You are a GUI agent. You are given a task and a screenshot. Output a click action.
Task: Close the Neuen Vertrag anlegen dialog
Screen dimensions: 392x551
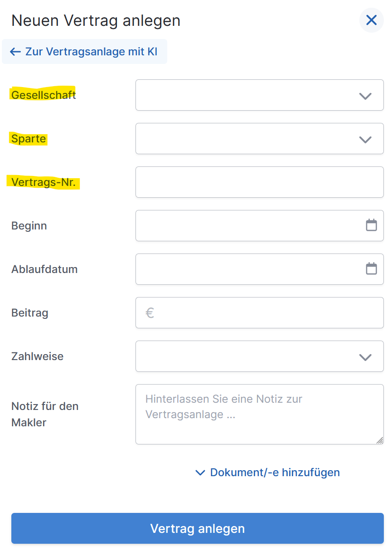tap(371, 20)
